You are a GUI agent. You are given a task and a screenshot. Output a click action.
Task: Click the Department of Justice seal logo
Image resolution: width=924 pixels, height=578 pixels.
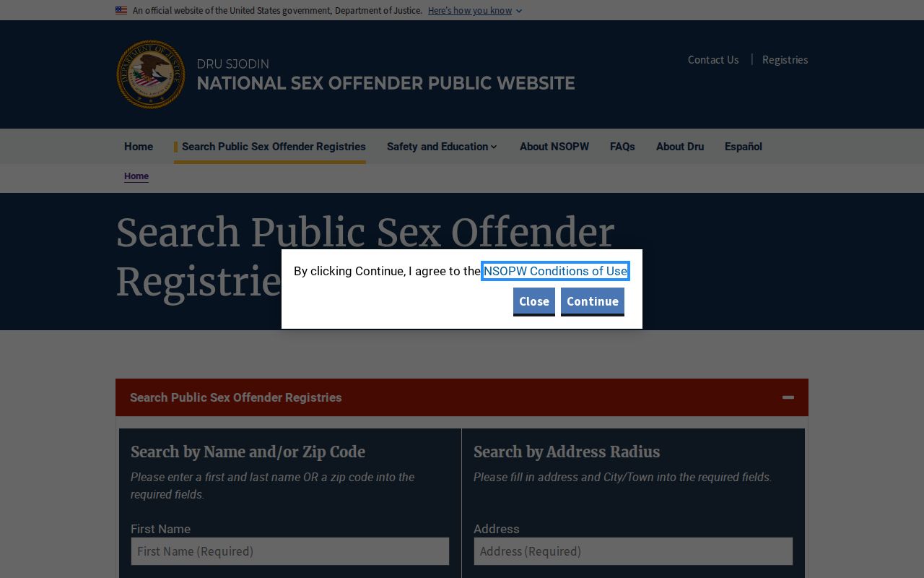coord(151,74)
